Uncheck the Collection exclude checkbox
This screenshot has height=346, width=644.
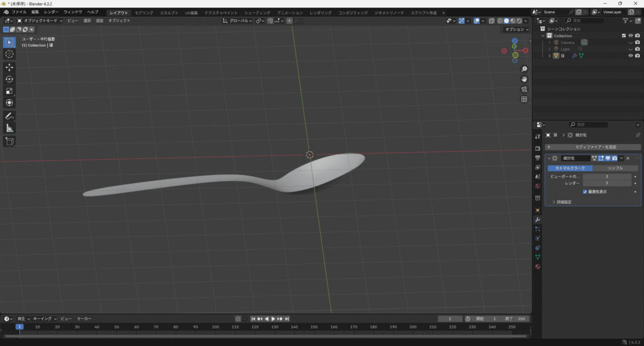[624, 36]
